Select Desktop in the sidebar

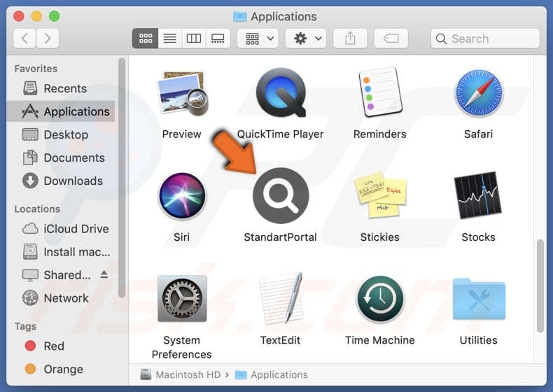tap(61, 134)
